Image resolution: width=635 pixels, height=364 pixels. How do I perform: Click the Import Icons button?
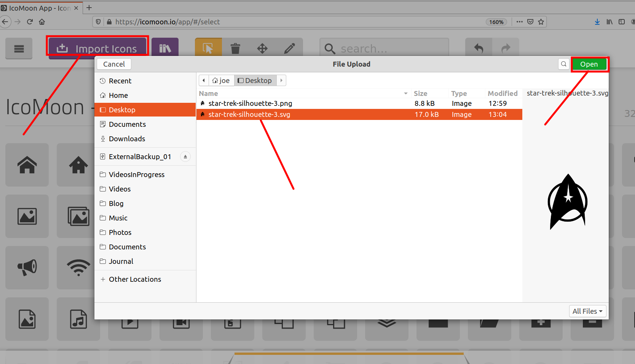point(97,48)
